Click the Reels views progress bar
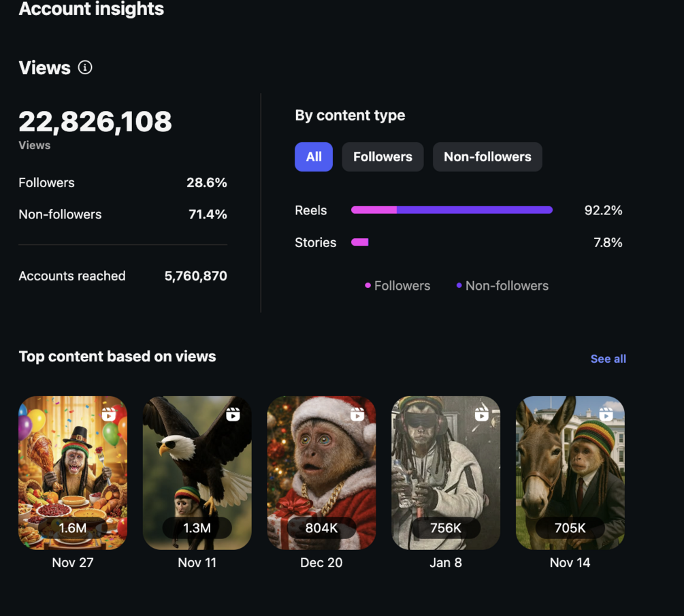The width and height of the screenshot is (684, 616). 451,210
